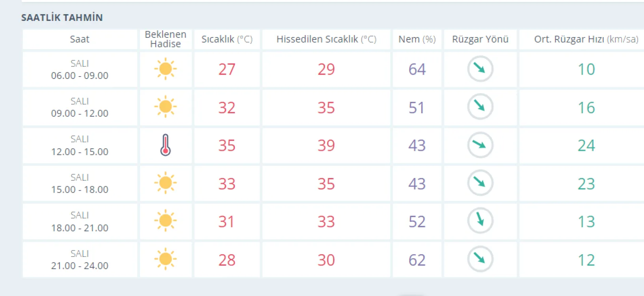Click the sun icon for 15.00 - 18.00
Image resolution: width=644 pixels, height=296 pixels.
click(166, 183)
